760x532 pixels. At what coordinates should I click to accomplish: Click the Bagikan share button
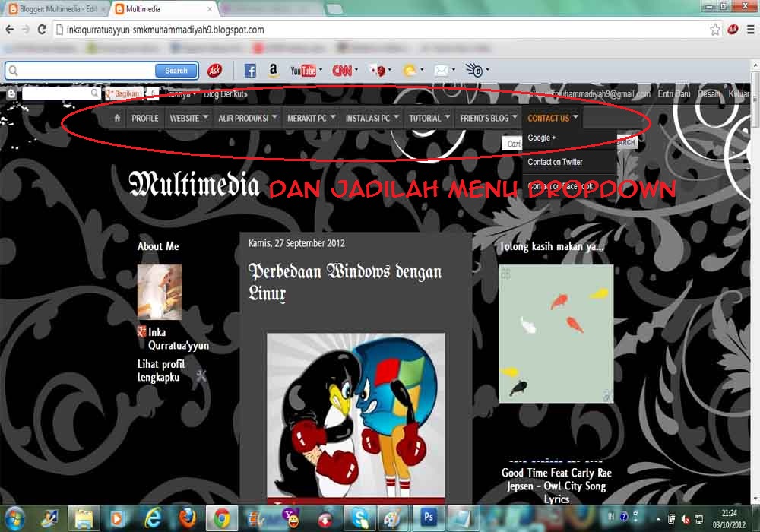pyautogui.click(x=123, y=93)
